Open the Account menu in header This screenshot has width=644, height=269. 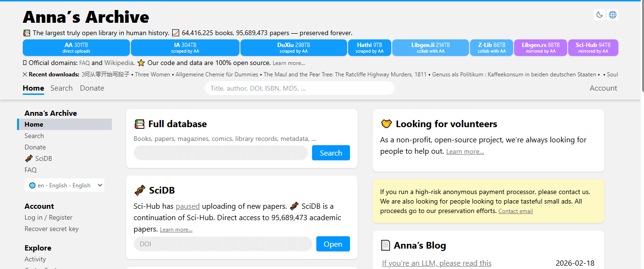pyautogui.click(x=603, y=88)
